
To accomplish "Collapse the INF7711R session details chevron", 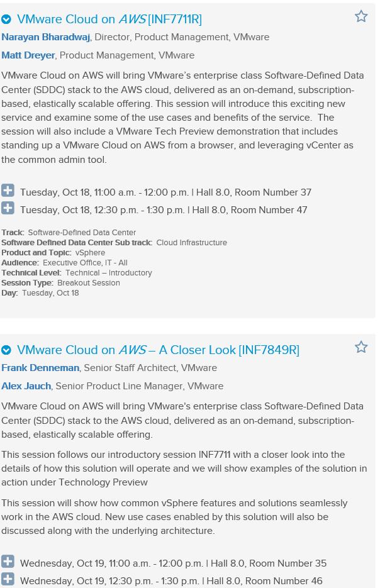I will coord(6,19).
